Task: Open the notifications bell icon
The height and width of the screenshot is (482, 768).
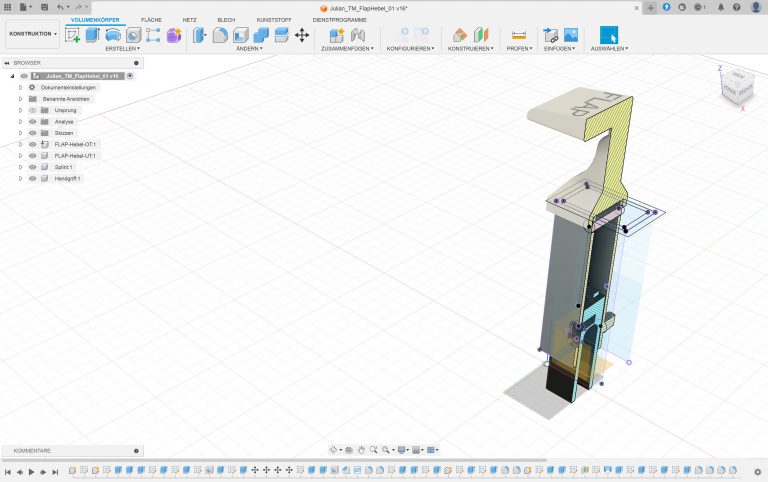Action: 720,7
